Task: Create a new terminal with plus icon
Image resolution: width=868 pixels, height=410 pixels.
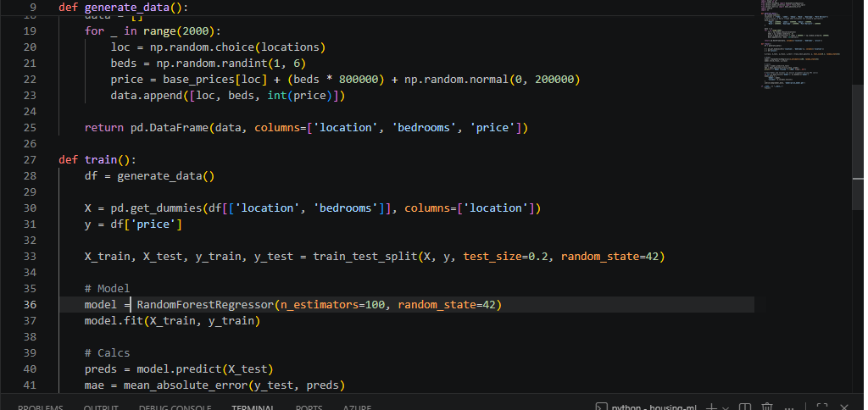Action: (711, 407)
